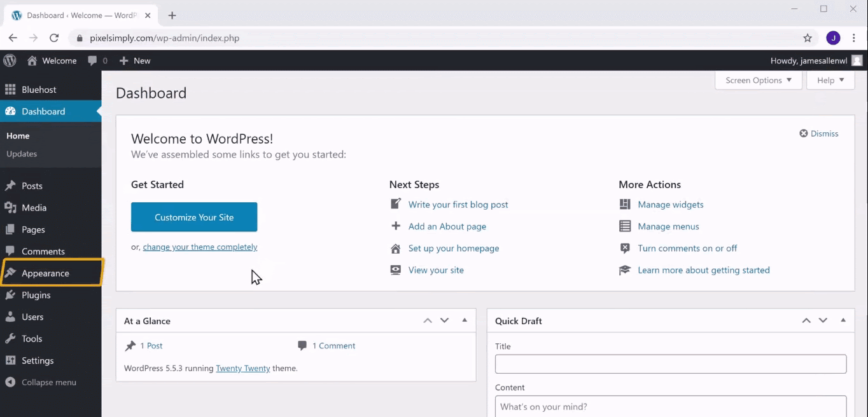Move At a Glance panel up

pyautogui.click(x=428, y=320)
